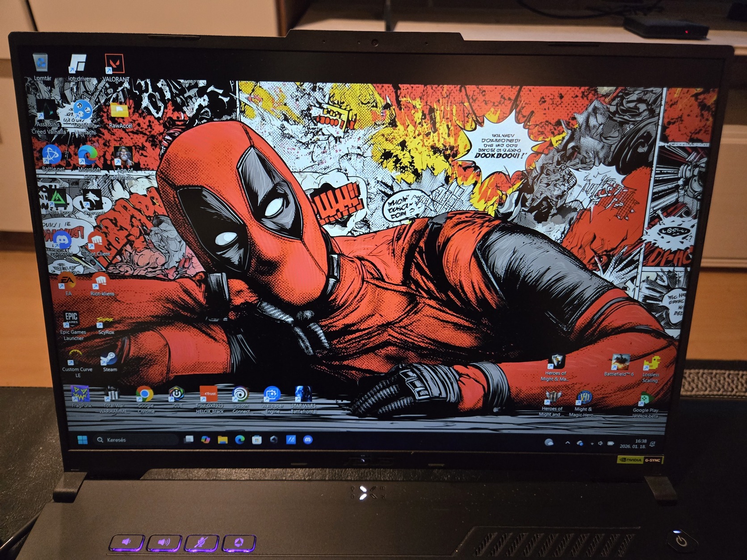Click the cloud weather icon in the taskbar
This screenshot has height=560, width=747.
(x=549, y=443)
